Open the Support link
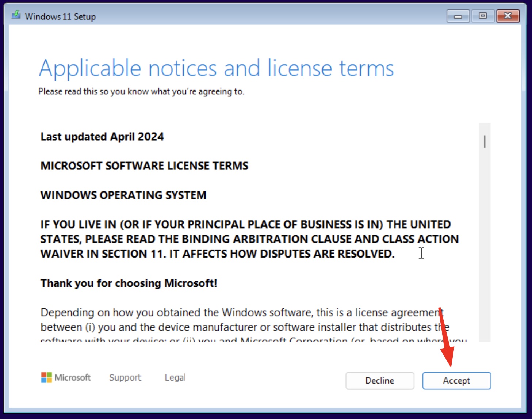 pos(125,377)
